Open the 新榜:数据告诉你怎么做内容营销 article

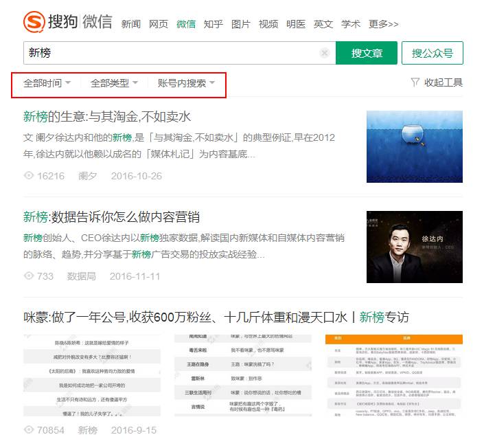pyautogui.click(x=111, y=217)
